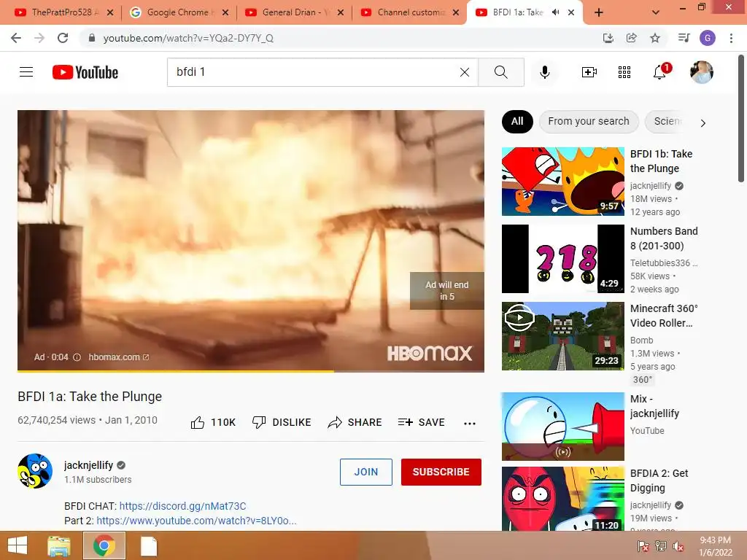This screenshot has width=747, height=560.
Task: Open File Explorer in taskbar
Action: coord(59,546)
